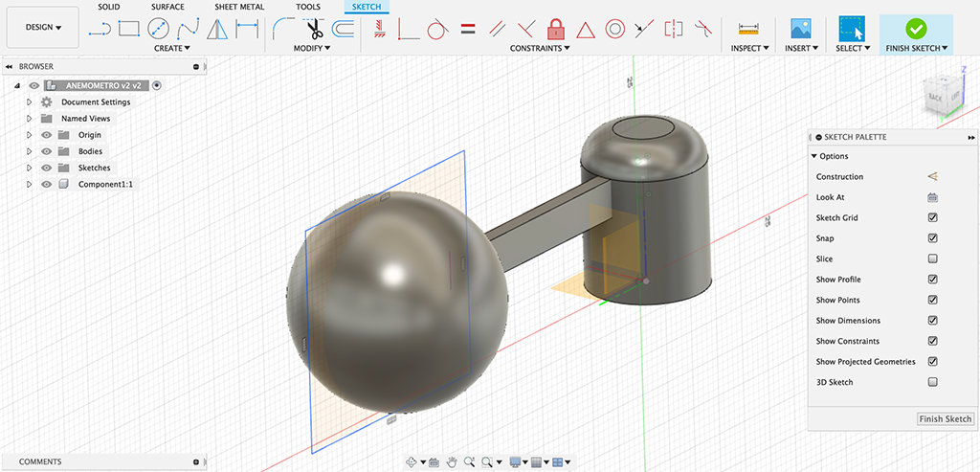
Task: Toggle the Show Projected Geometries checkbox
Action: coord(932,361)
